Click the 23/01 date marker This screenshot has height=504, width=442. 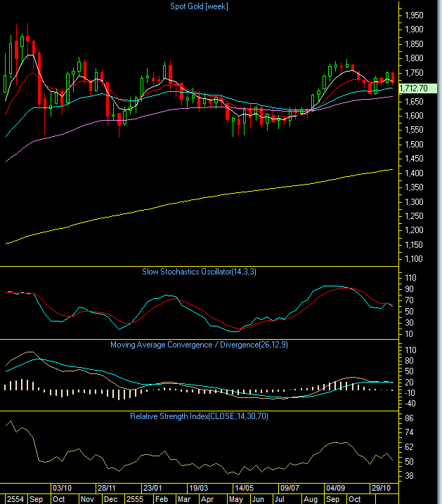(152, 488)
